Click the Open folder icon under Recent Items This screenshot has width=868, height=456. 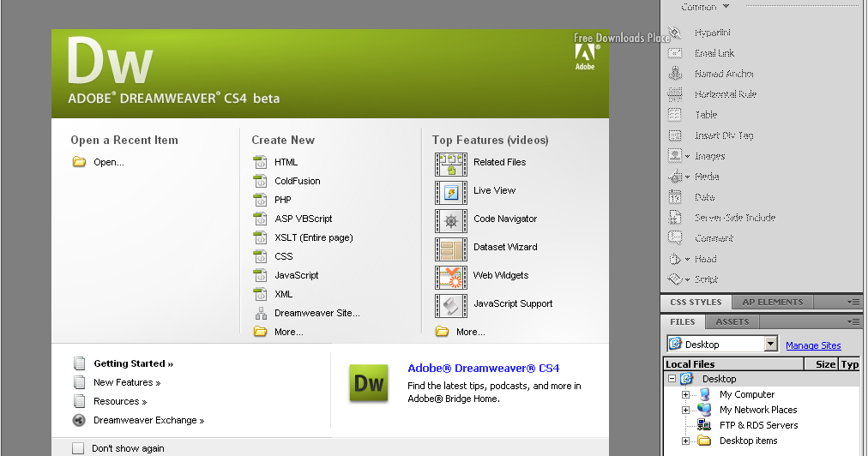tap(79, 162)
